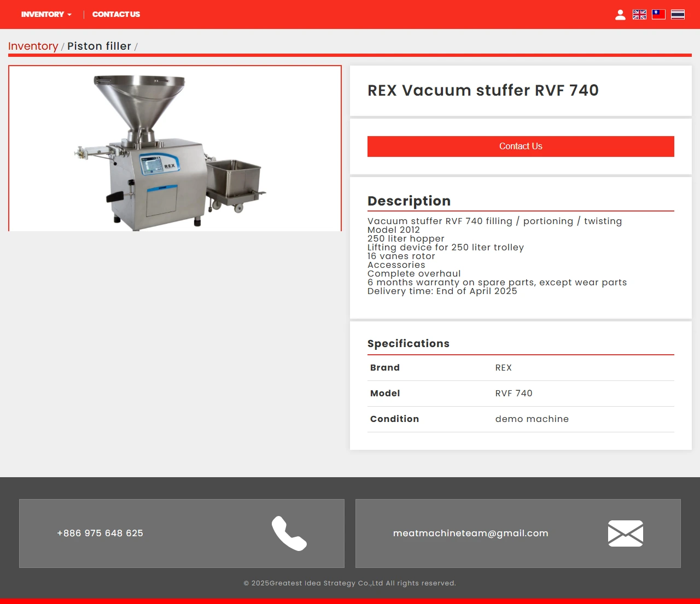Click the Brand label in specifications
This screenshot has height=604, width=700.
385,368
